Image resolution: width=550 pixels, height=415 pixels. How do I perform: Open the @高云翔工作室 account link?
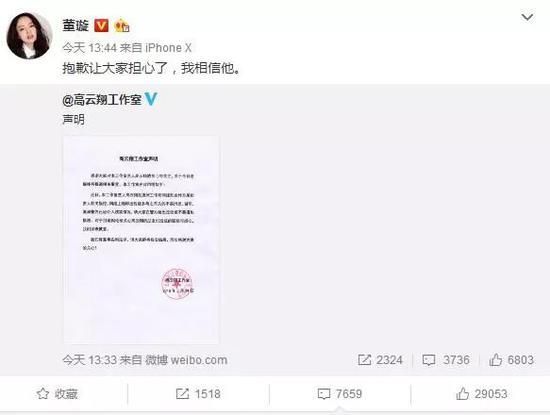(102, 100)
